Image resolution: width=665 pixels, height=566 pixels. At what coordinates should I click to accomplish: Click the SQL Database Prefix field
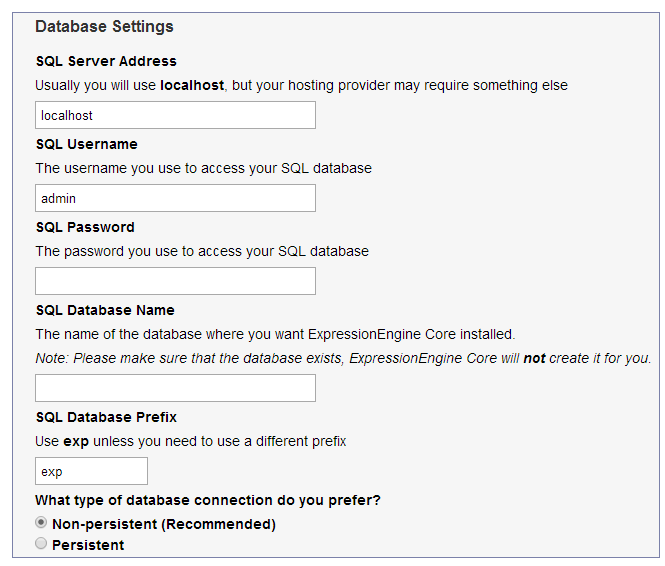(91, 471)
